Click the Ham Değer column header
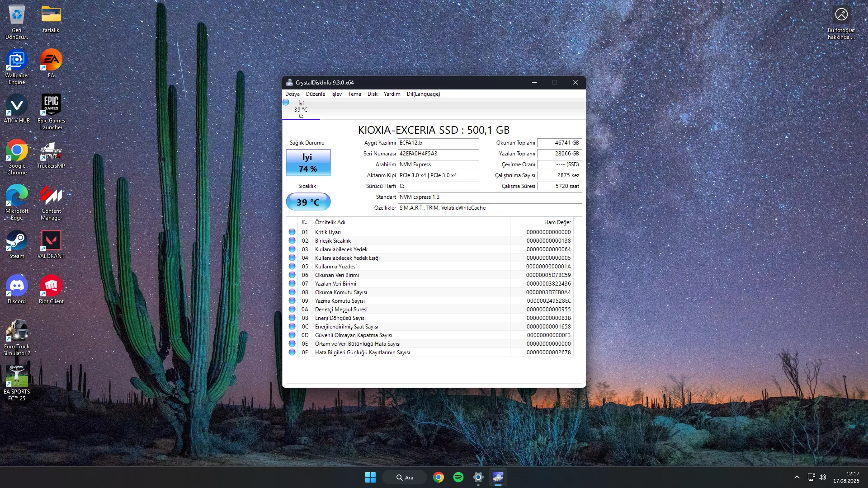The height and width of the screenshot is (488, 868). (x=557, y=222)
